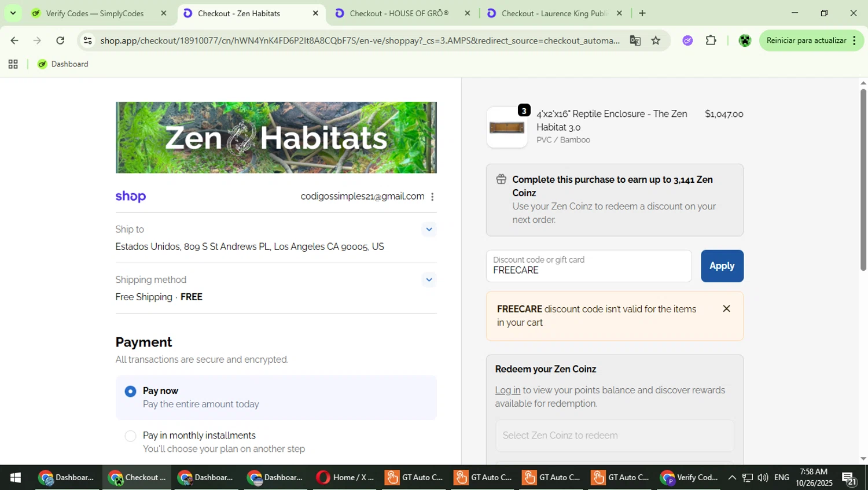
Task: Open network icon in system tray
Action: pos(748,478)
